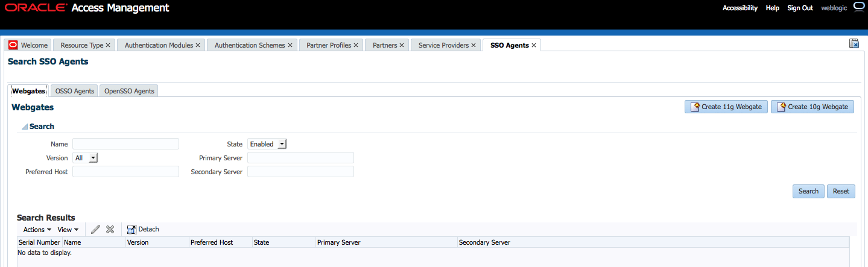Close the Service Providers tab
This screenshot has width=868, height=267.
click(x=474, y=45)
